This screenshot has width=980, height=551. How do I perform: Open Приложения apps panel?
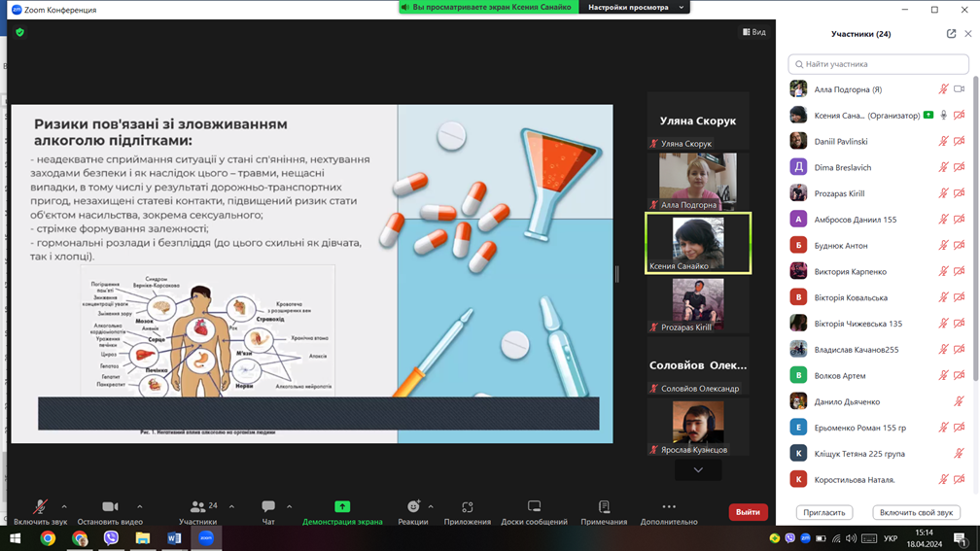[x=467, y=511]
